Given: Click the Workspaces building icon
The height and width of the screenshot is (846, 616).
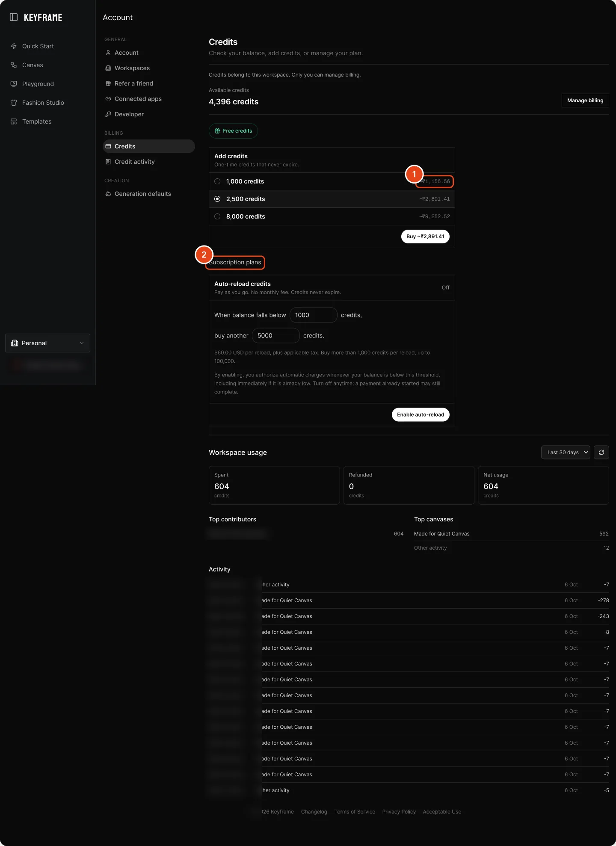Looking at the screenshot, I should coord(108,68).
